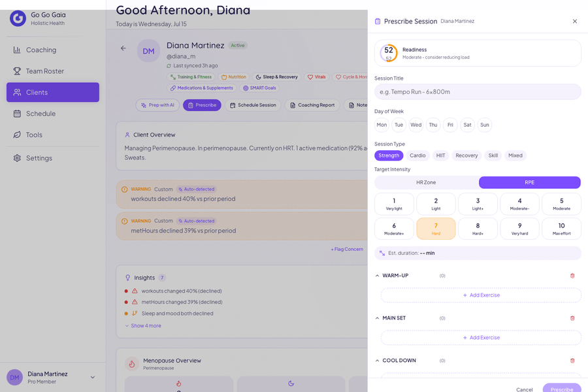Viewport: 588px width, 392px height.
Task: Select Sat as day of week
Action: tap(467, 125)
